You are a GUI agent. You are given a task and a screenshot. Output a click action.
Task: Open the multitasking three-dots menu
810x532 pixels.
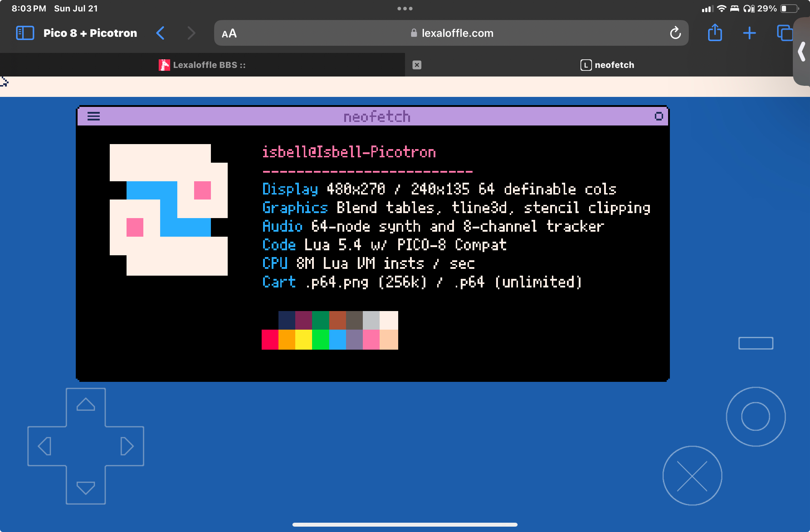pos(405,9)
